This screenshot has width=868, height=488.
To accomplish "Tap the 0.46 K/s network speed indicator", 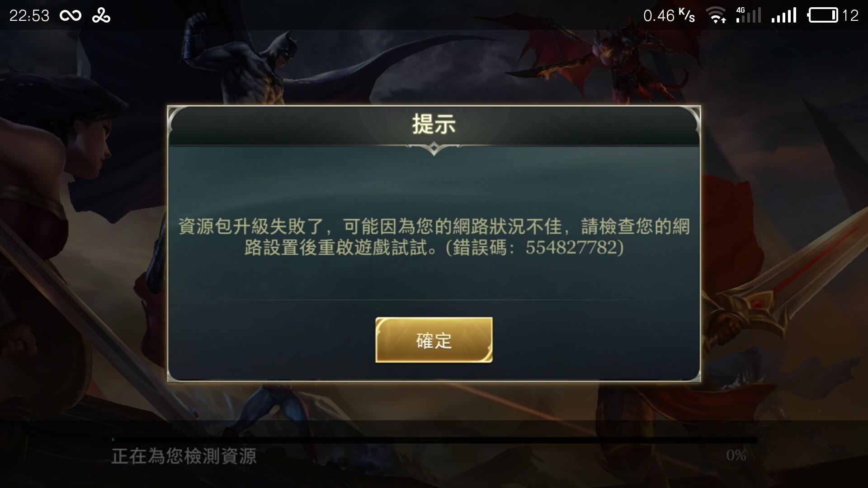I will tap(669, 16).
